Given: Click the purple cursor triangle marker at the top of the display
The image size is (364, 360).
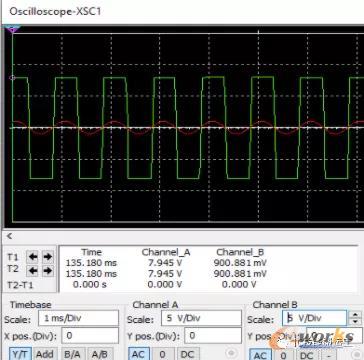Looking at the screenshot, I should 13,29.
